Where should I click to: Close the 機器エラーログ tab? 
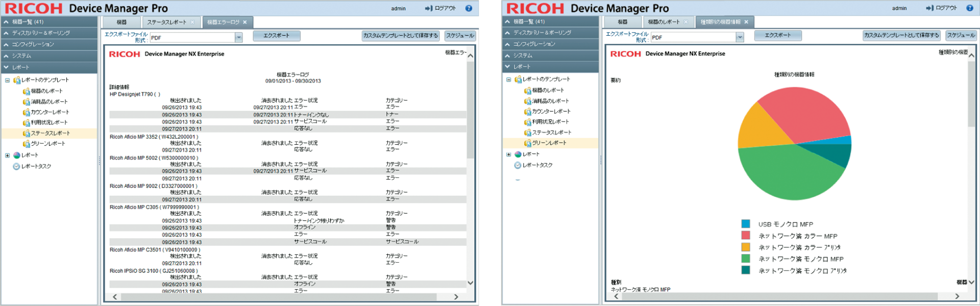click(245, 22)
